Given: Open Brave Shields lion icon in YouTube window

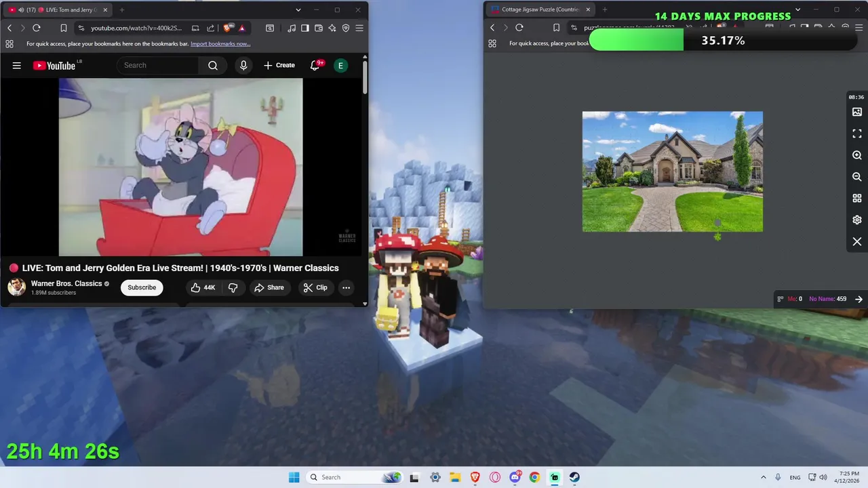Looking at the screenshot, I should pos(227,28).
